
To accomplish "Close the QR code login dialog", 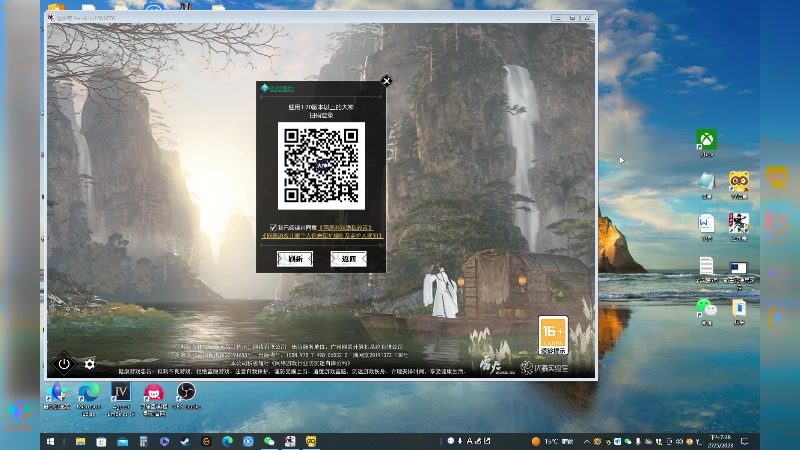I will [386, 81].
